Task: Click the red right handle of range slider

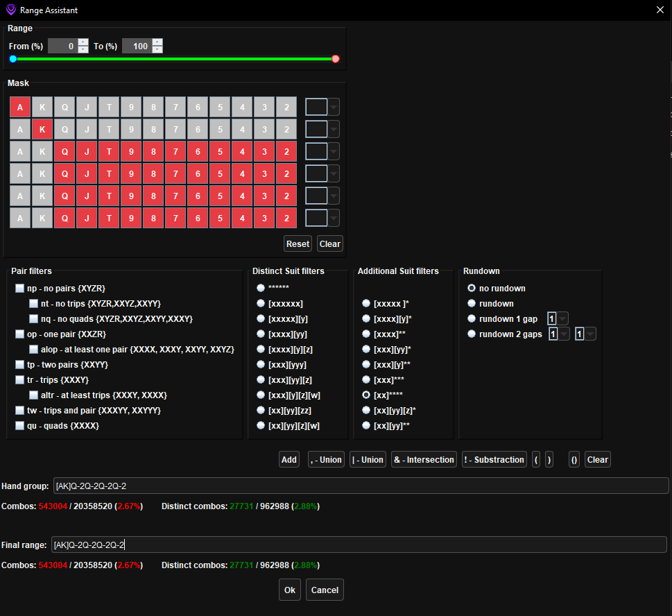Action: pos(336,59)
